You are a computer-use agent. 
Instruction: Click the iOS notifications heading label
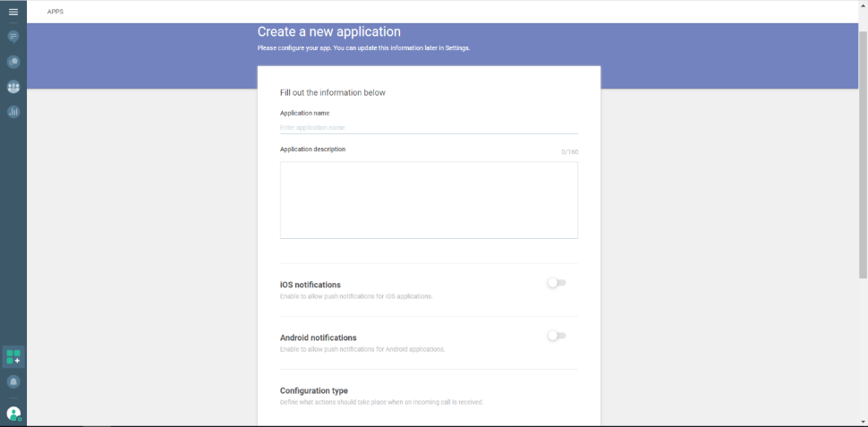(310, 285)
